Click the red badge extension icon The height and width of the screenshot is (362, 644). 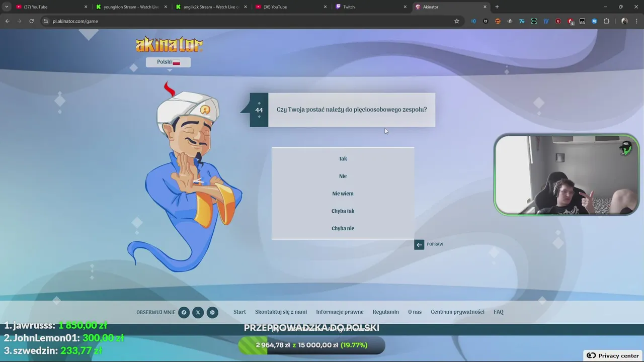[570, 21]
